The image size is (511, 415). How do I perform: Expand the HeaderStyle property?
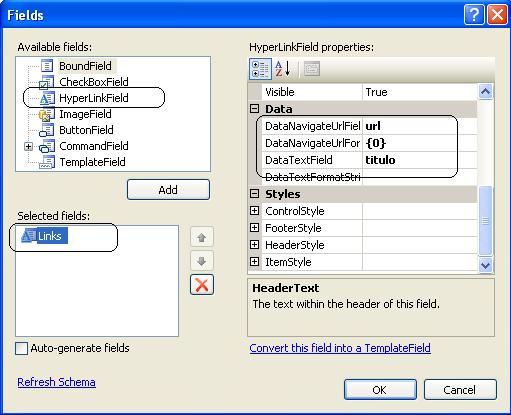(254, 245)
